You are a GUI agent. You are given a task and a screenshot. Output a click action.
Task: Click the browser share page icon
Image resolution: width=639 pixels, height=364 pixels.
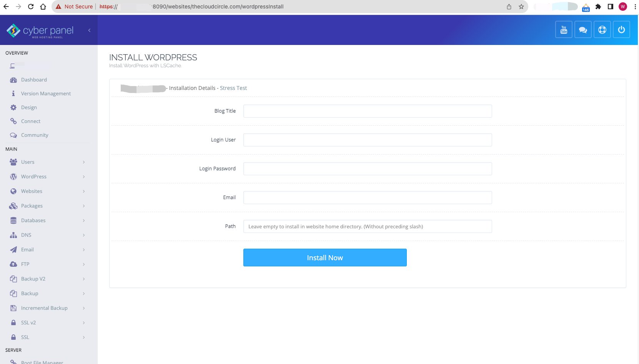pyautogui.click(x=509, y=7)
